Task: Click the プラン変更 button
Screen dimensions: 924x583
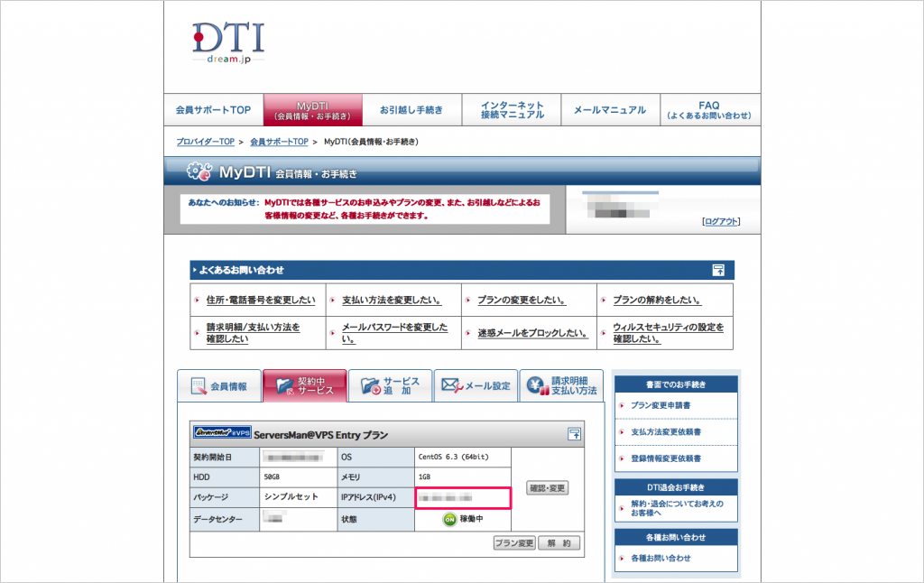Action: click(514, 543)
